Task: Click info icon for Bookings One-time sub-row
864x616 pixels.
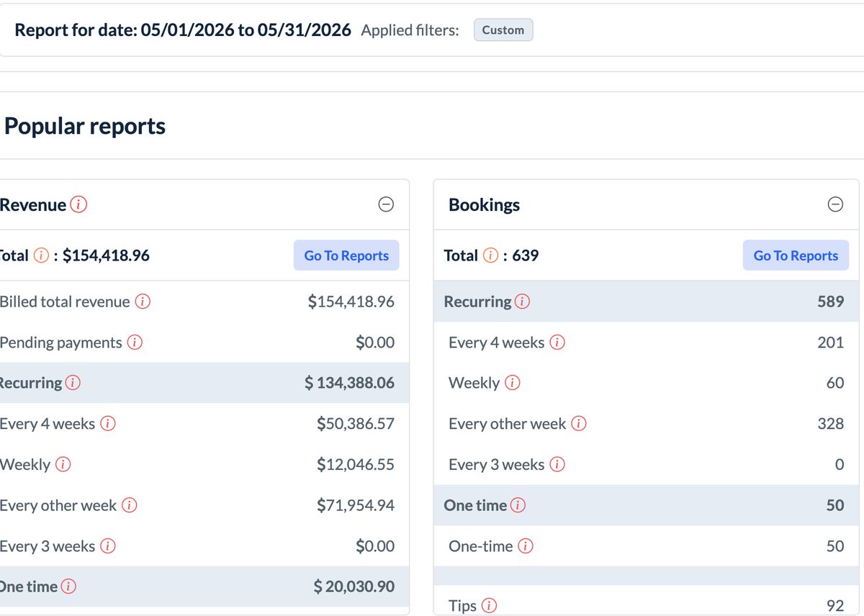Action: click(526, 546)
